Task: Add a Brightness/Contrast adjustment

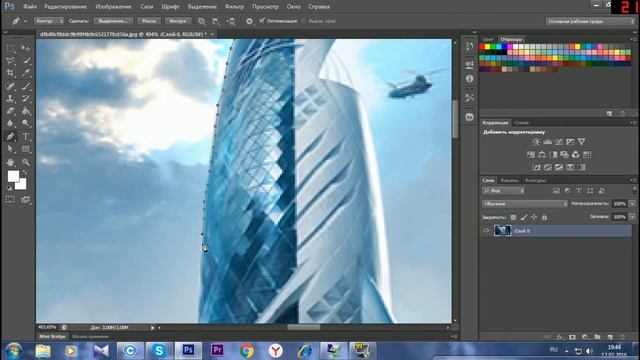Action: click(536, 142)
